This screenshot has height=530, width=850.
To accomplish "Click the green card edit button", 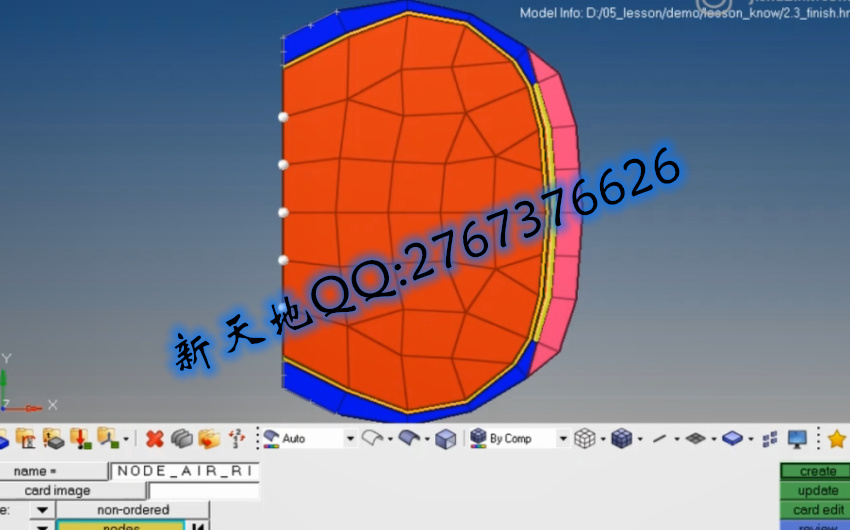I will point(818,510).
